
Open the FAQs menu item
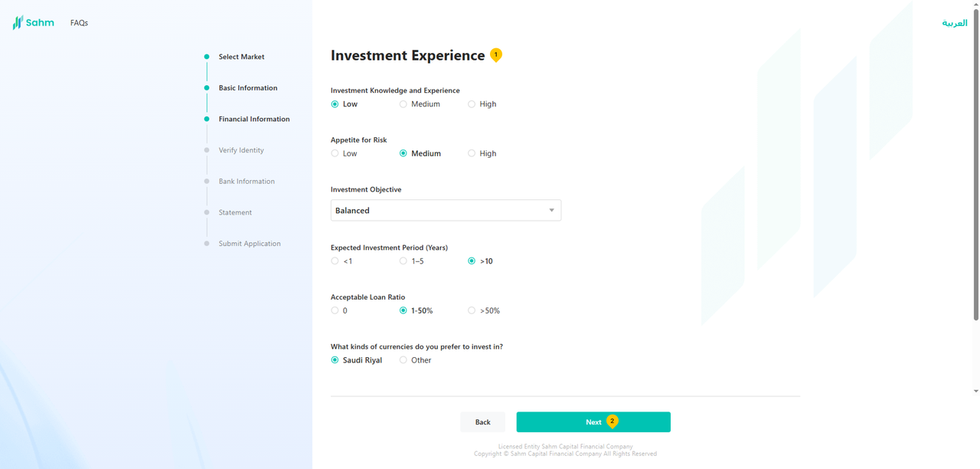pyautogui.click(x=79, y=23)
